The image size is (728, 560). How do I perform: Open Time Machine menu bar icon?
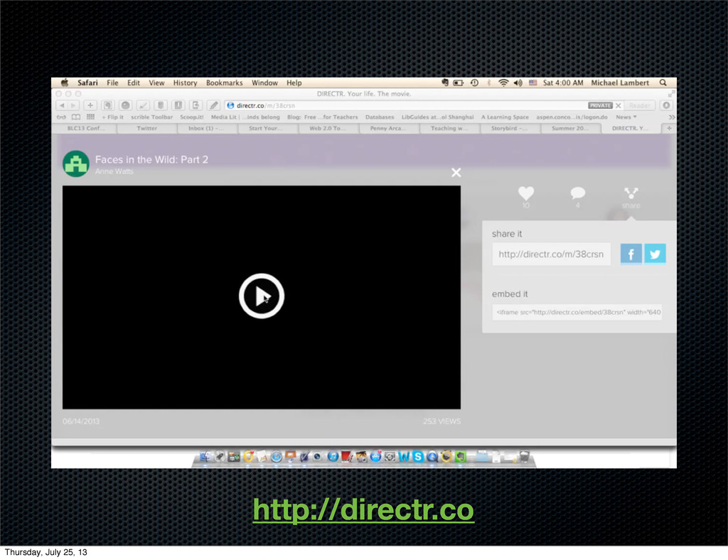(x=474, y=82)
